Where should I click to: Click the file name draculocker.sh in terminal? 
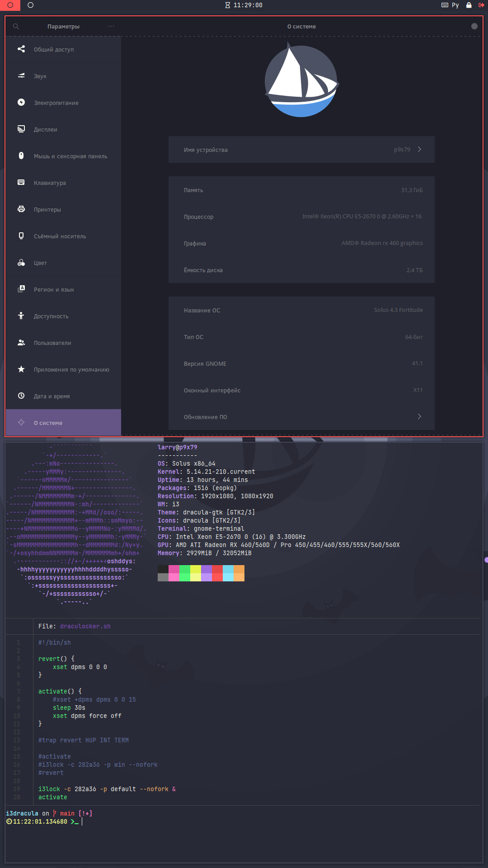click(x=85, y=626)
